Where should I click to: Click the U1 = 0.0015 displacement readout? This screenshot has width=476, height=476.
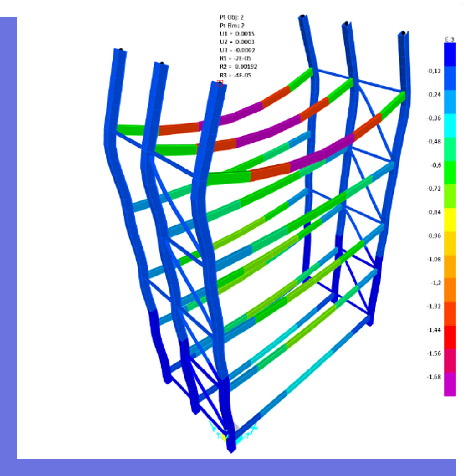coord(235,34)
